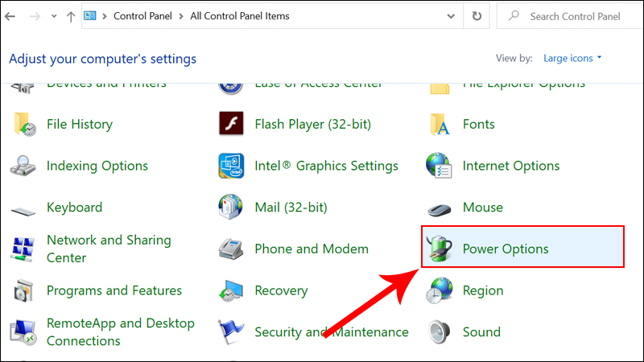Click the Sound speaker icon

tap(439, 332)
